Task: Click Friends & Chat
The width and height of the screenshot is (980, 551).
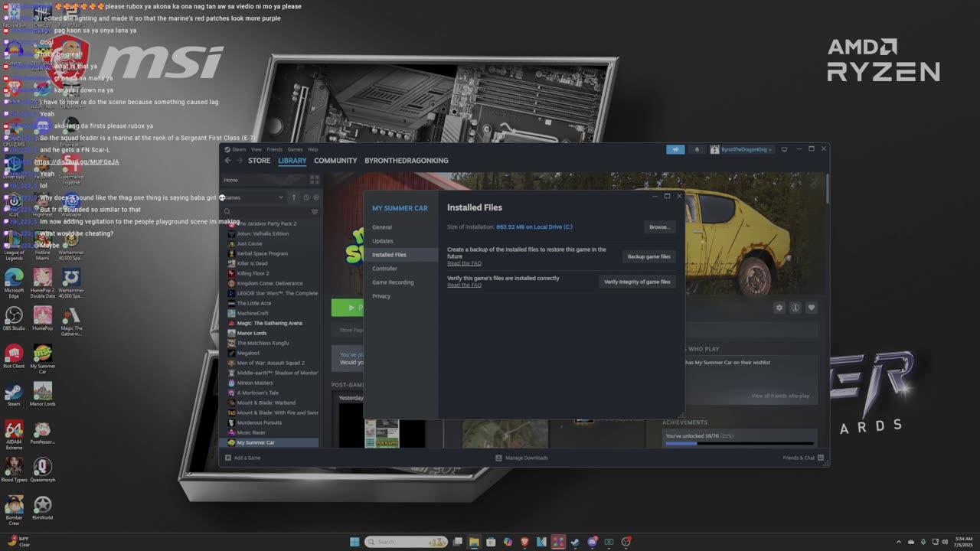Action: (803, 458)
